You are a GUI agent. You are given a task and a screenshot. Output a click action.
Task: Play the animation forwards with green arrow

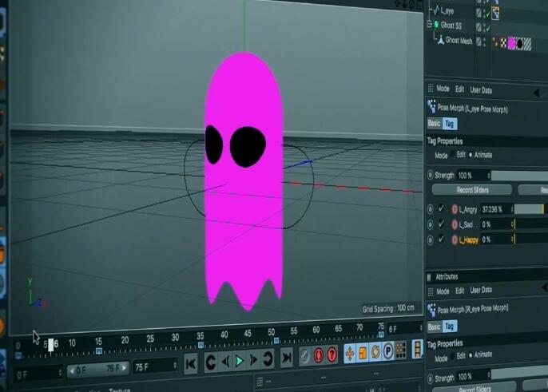(x=240, y=361)
